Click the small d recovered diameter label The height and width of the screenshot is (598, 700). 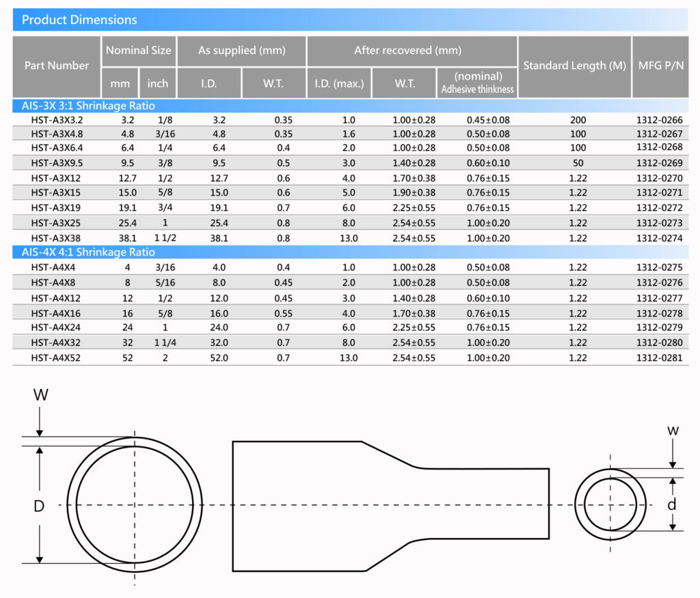pyautogui.click(x=672, y=505)
